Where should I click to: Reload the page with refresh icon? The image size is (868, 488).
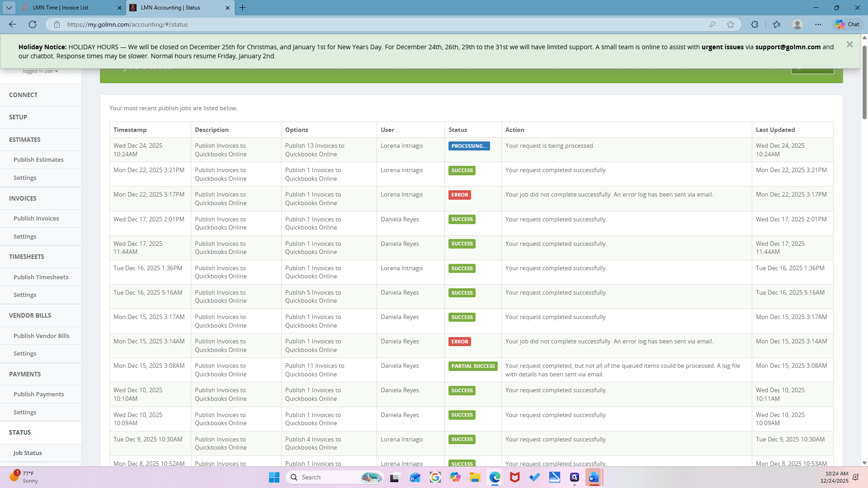[33, 24]
